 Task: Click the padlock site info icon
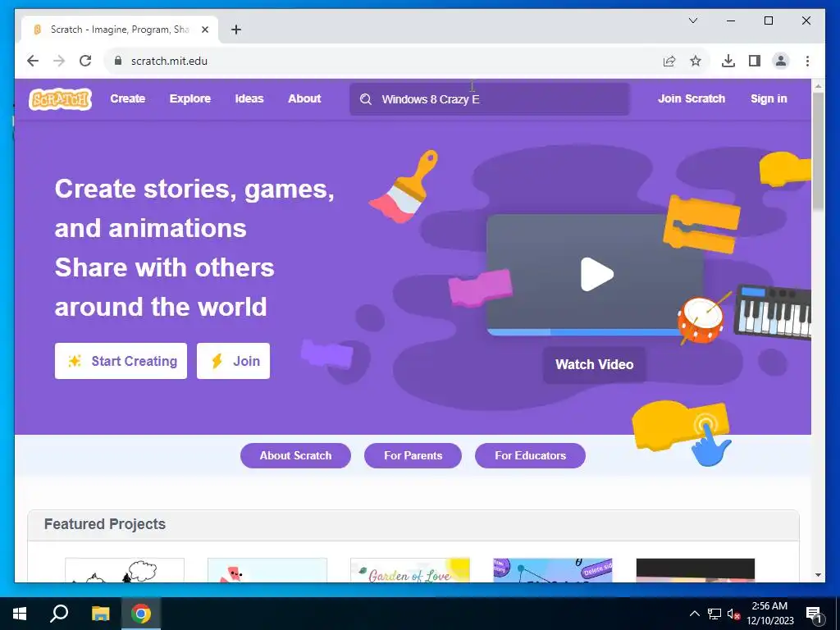click(x=118, y=61)
